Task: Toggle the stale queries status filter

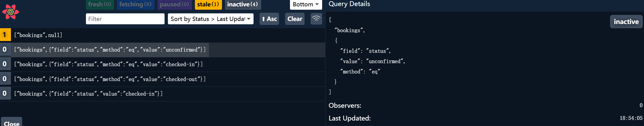Action: (x=208, y=4)
